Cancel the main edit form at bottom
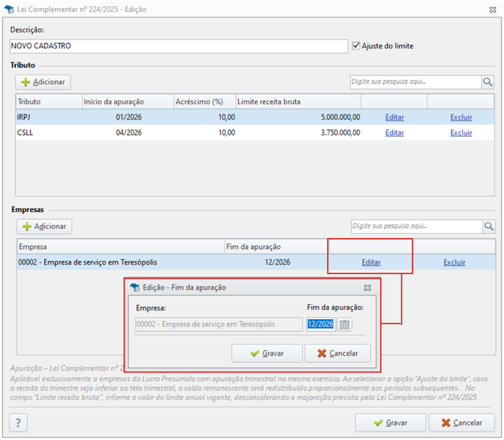 pyautogui.click(x=461, y=423)
